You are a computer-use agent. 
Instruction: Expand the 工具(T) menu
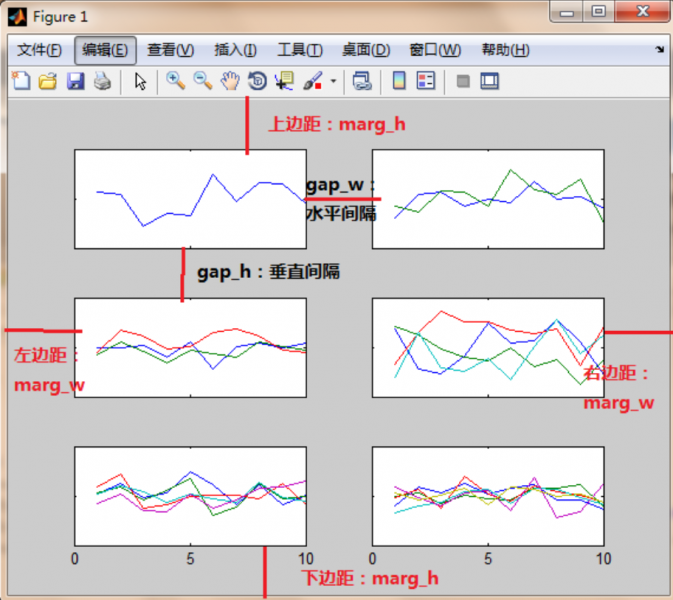pos(299,50)
